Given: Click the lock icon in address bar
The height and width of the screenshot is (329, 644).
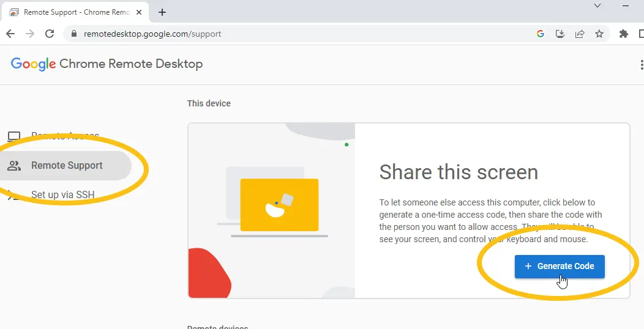Looking at the screenshot, I should (74, 34).
